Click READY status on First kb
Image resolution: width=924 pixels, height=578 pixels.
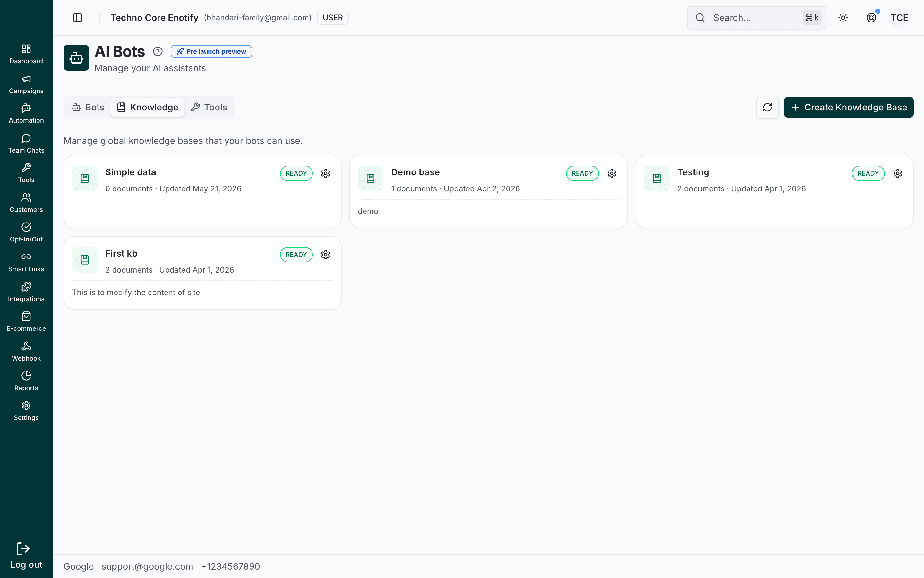click(x=296, y=255)
